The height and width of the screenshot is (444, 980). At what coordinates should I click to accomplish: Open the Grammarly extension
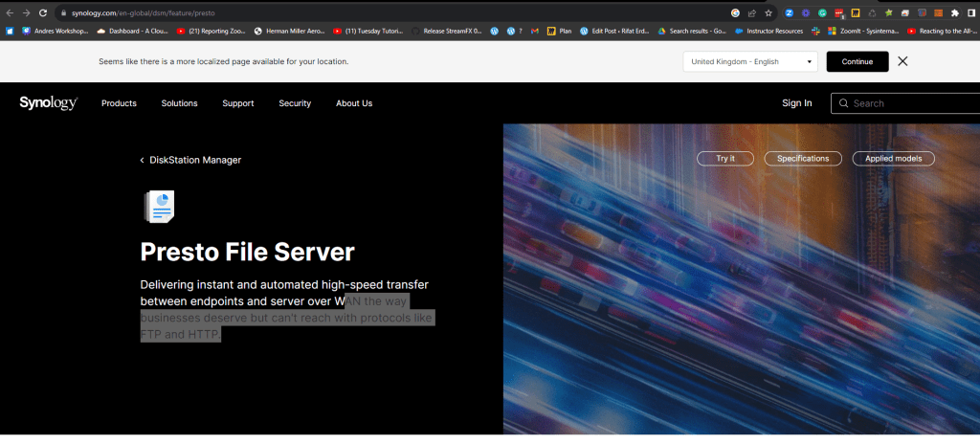(x=822, y=12)
